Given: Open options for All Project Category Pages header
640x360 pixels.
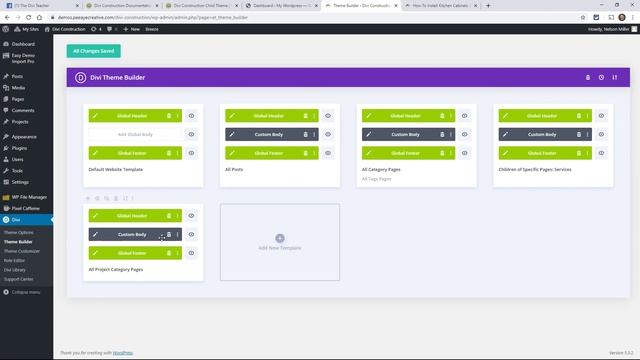Looking at the screenshot, I should [x=178, y=216].
